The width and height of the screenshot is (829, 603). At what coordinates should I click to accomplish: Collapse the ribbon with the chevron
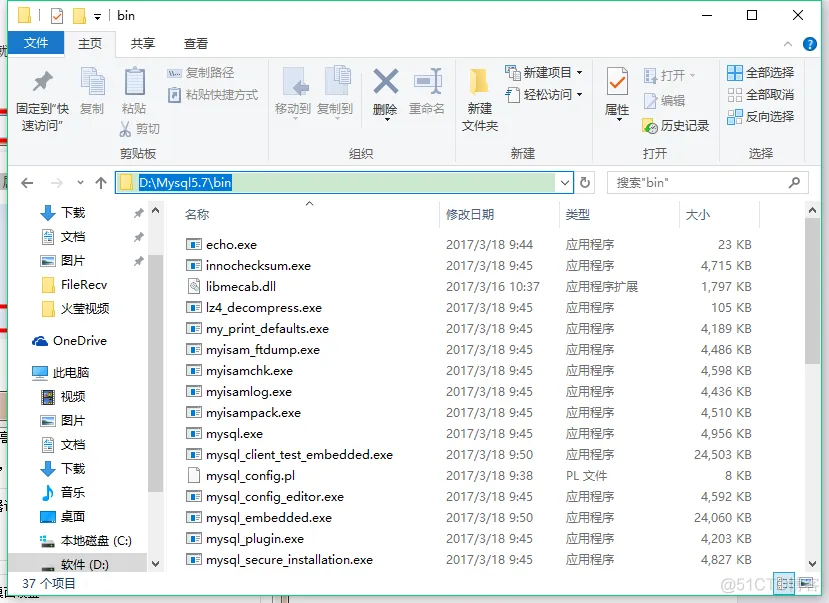pos(788,44)
